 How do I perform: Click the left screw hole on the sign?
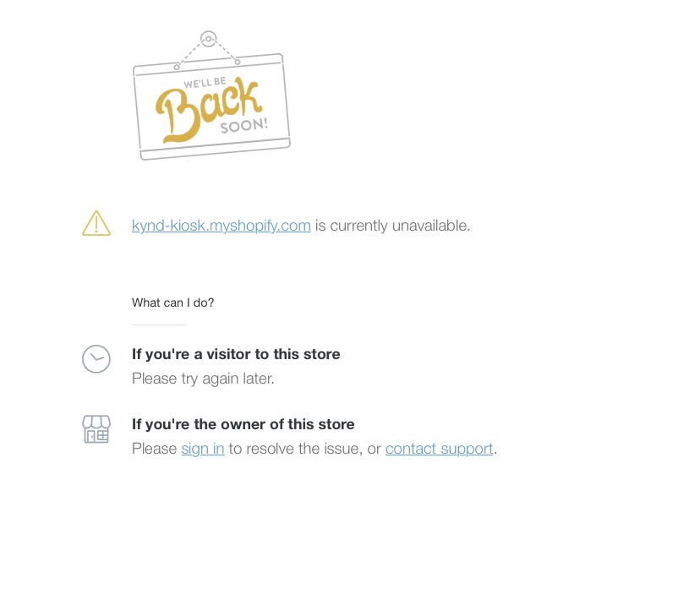177,68
